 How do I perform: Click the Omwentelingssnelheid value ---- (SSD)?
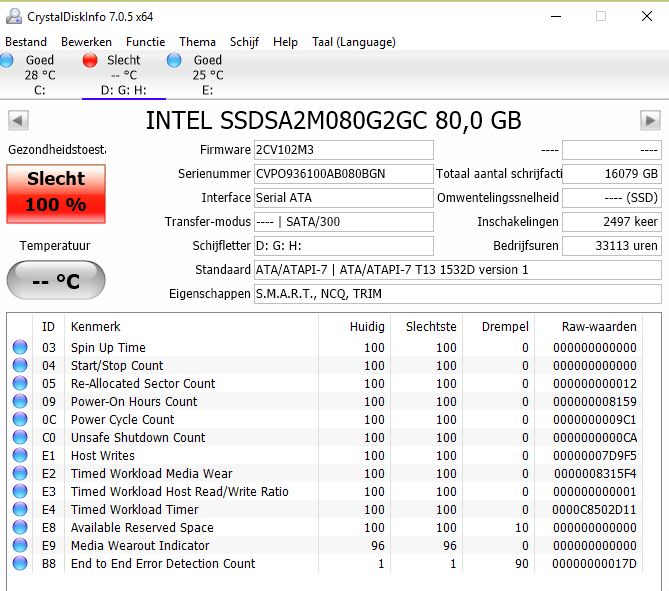coord(612,198)
